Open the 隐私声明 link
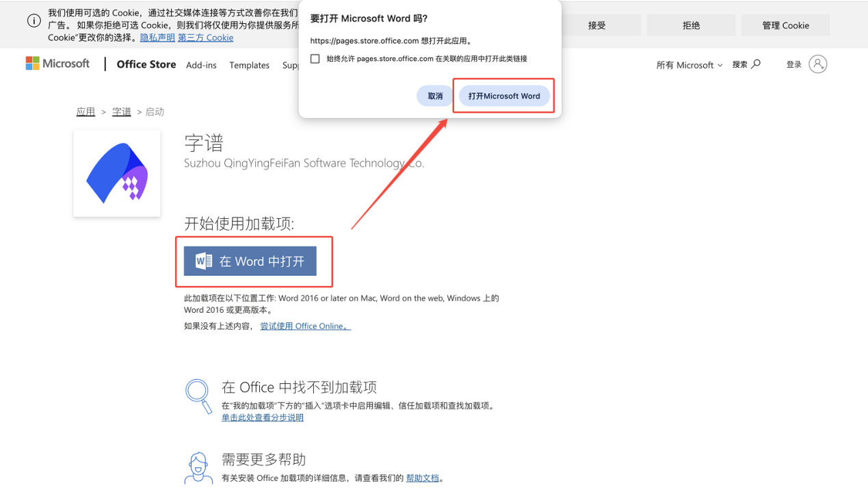This screenshot has height=494, width=868. tap(157, 38)
